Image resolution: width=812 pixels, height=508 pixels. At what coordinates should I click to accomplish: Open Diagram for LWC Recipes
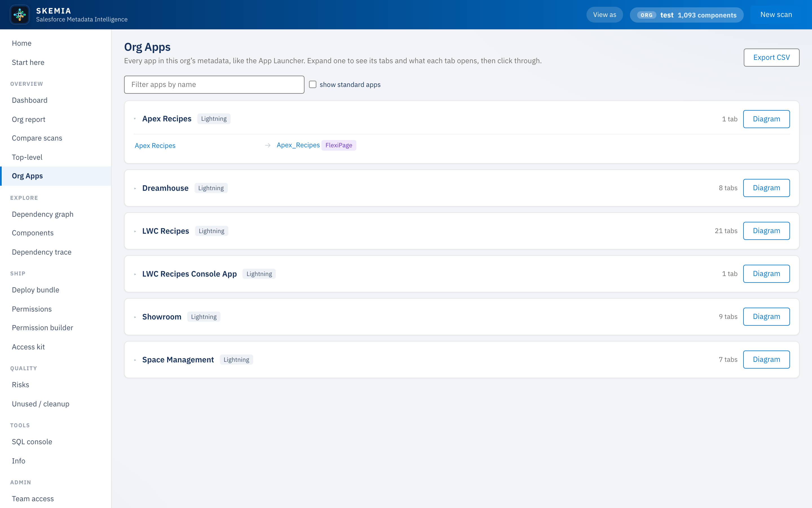pyautogui.click(x=766, y=231)
